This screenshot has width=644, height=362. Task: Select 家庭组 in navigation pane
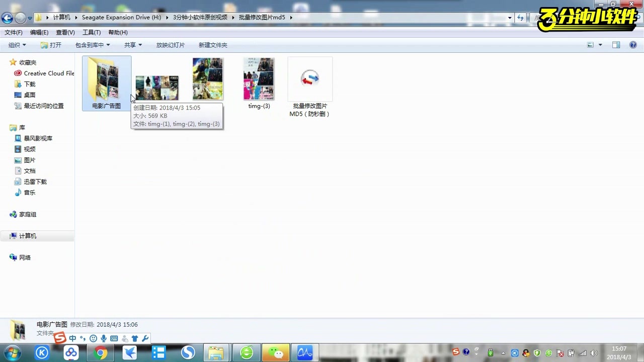click(23, 215)
